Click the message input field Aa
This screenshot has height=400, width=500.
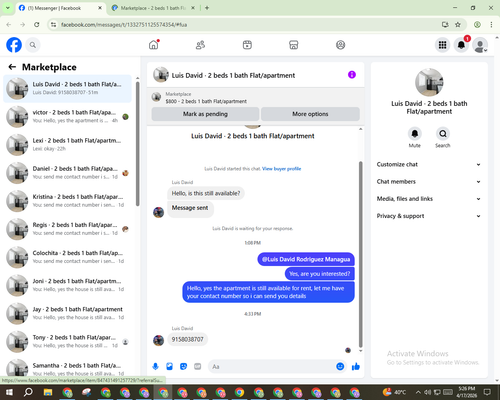(x=272, y=367)
